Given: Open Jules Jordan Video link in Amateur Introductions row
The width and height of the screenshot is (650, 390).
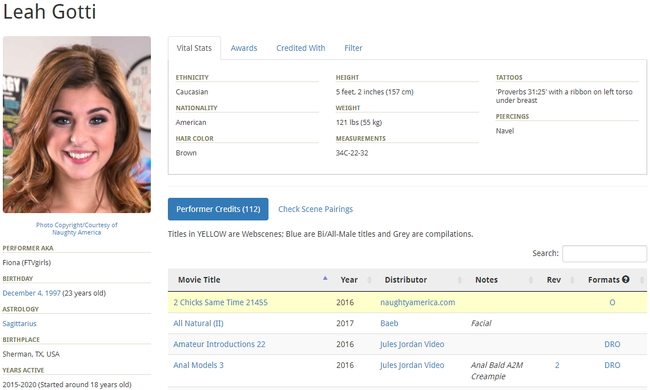Looking at the screenshot, I should click(412, 344).
